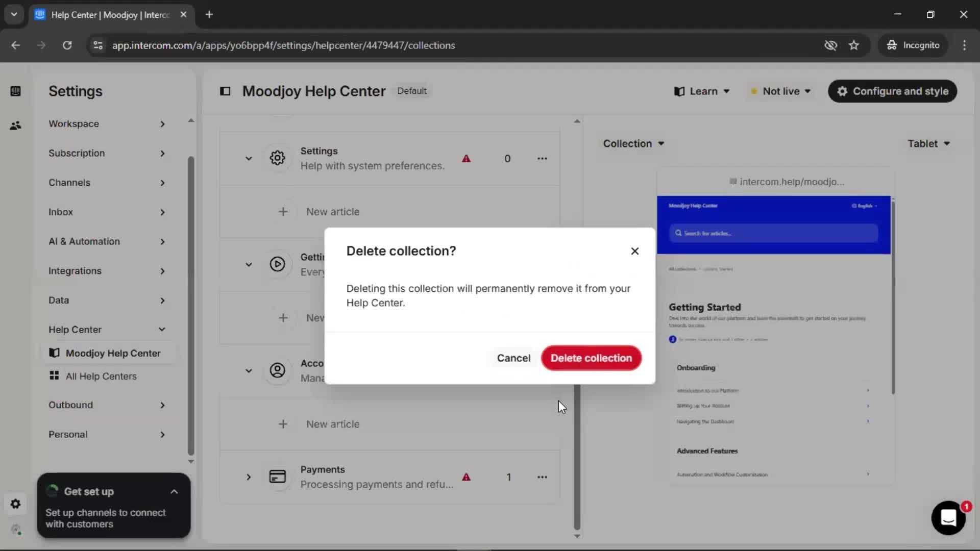Open the contacts people icon in left rail
The image size is (980, 551).
(15, 125)
